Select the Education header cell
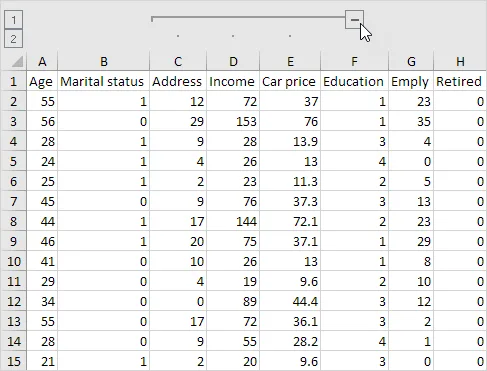The height and width of the screenshot is (371, 487). [354, 81]
